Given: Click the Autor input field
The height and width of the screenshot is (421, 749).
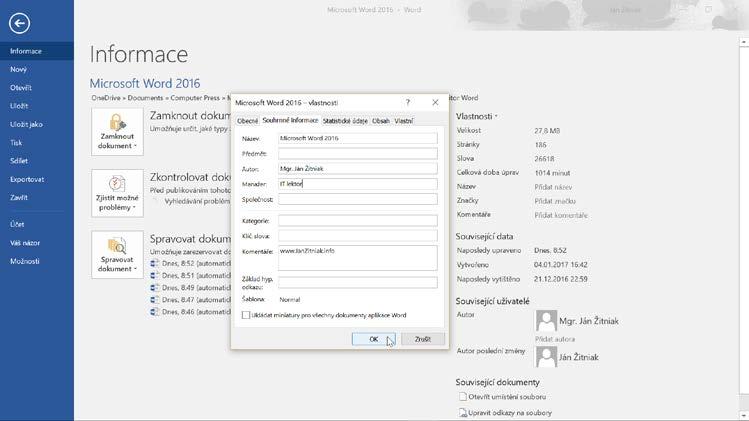Looking at the screenshot, I should pos(358,169).
